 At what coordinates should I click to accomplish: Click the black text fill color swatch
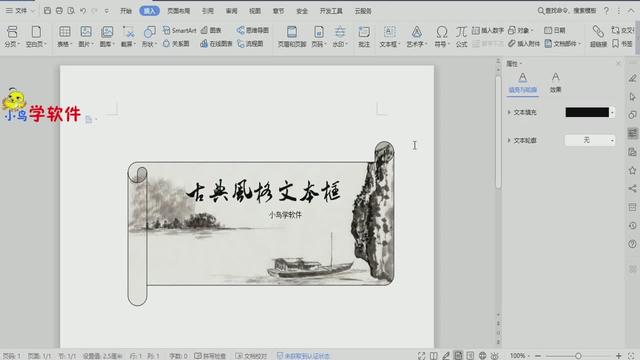click(587, 112)
